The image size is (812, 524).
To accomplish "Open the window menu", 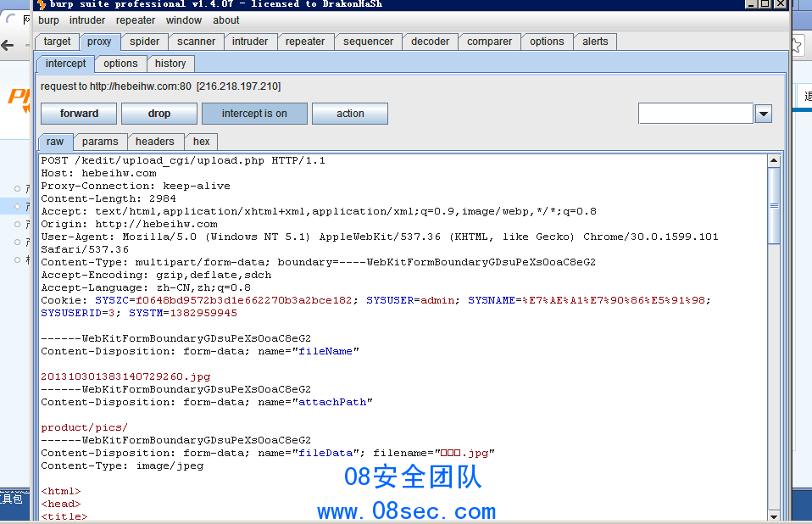I will tap(183, 20).
